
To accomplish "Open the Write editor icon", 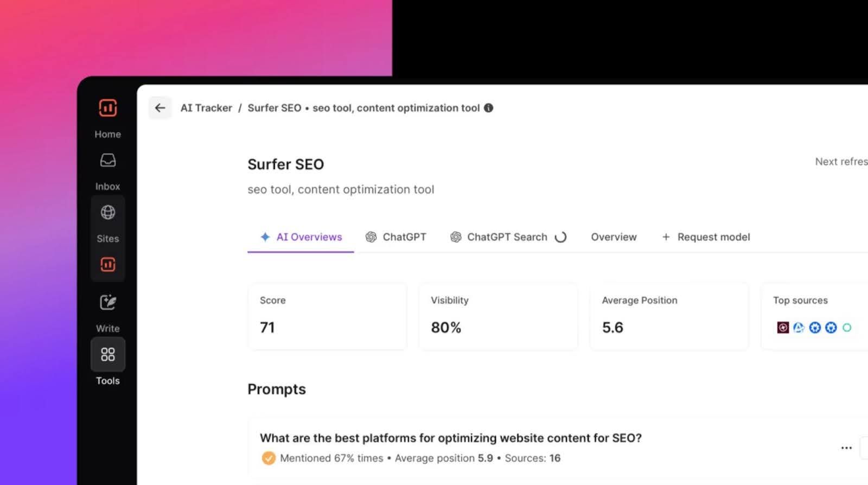I will point(107,302).
